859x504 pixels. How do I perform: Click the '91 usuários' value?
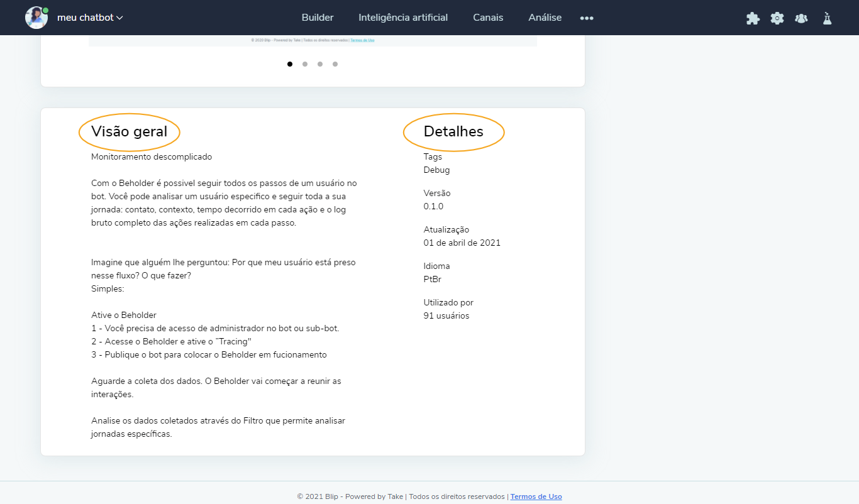pos(446,315)
